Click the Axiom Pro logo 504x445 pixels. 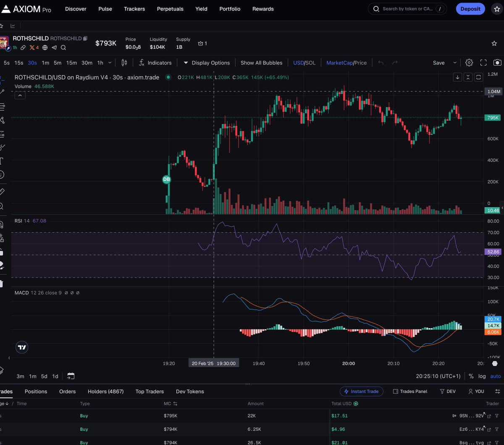coord(26,9)
